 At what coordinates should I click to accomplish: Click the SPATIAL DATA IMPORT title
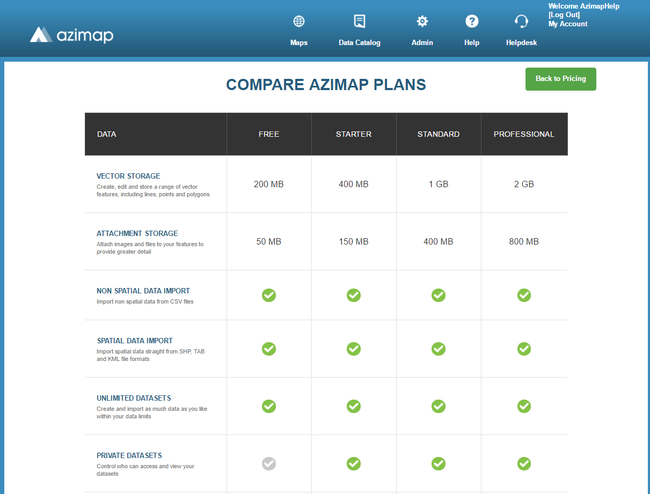point(135,341)
